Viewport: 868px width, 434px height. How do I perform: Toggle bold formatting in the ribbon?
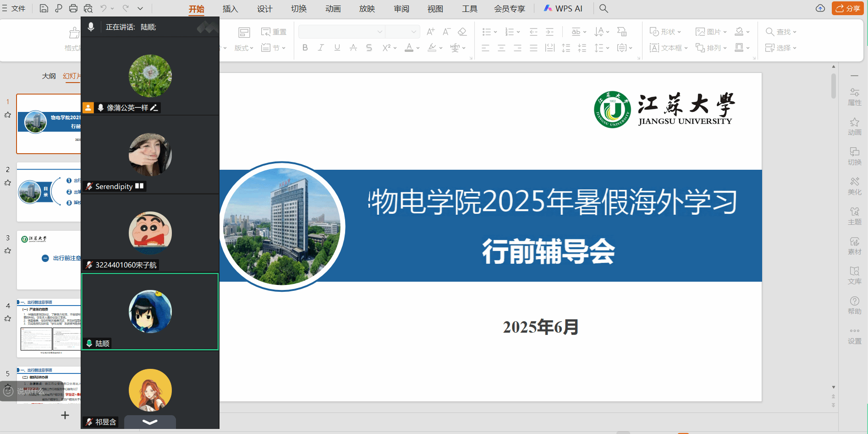[305, 48]
